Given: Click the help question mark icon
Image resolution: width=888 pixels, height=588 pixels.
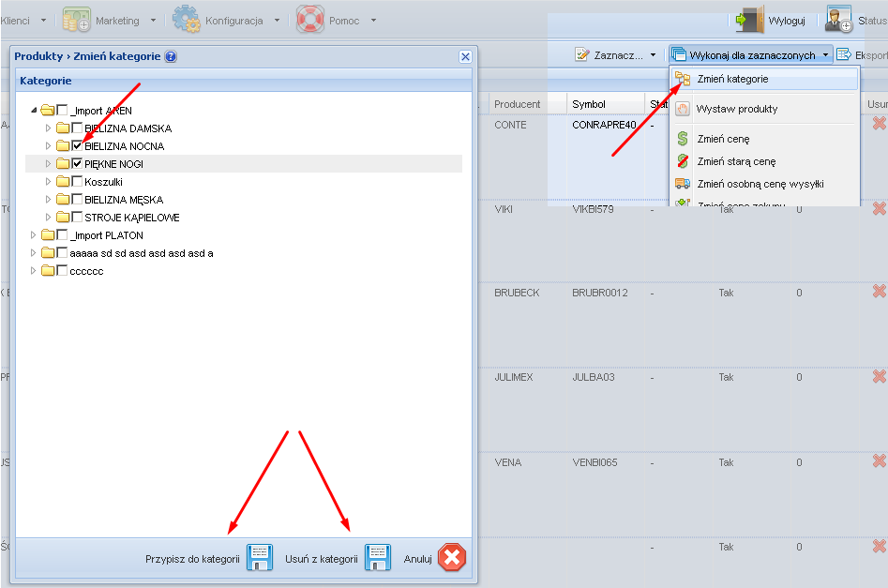Looking at the screenshot, I should (x=171, y=56).
